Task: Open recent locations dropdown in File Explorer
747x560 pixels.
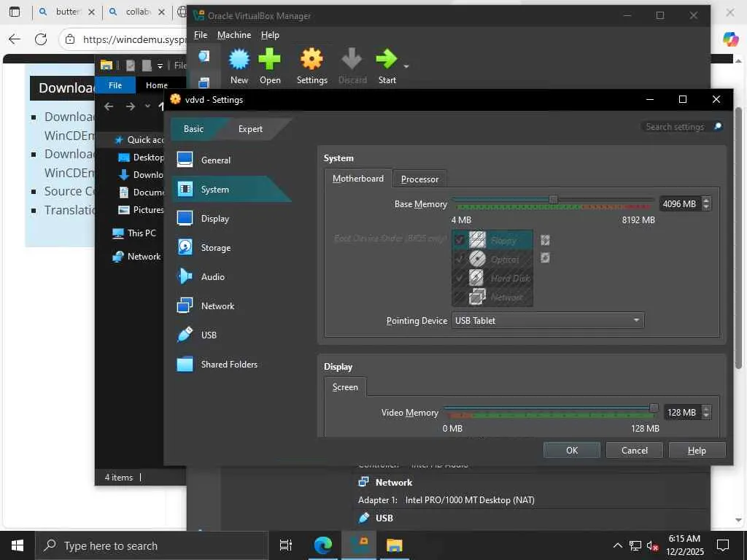Action: point(147,106)
